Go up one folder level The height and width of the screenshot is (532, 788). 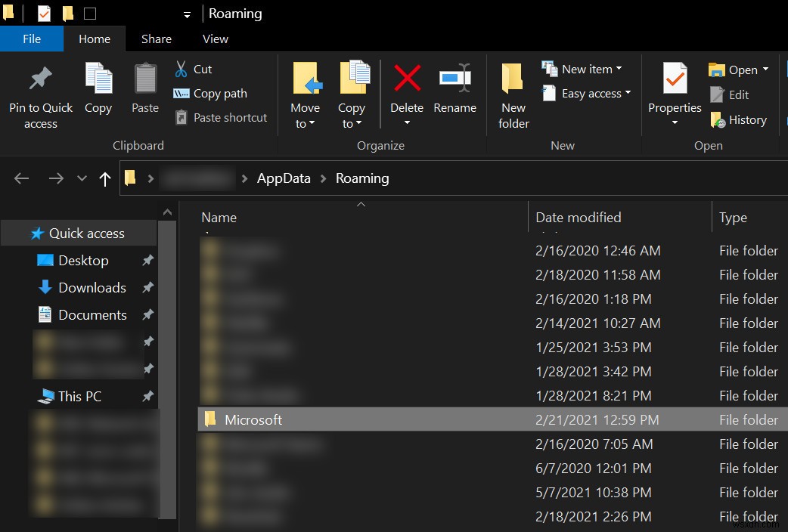(105, 178)
